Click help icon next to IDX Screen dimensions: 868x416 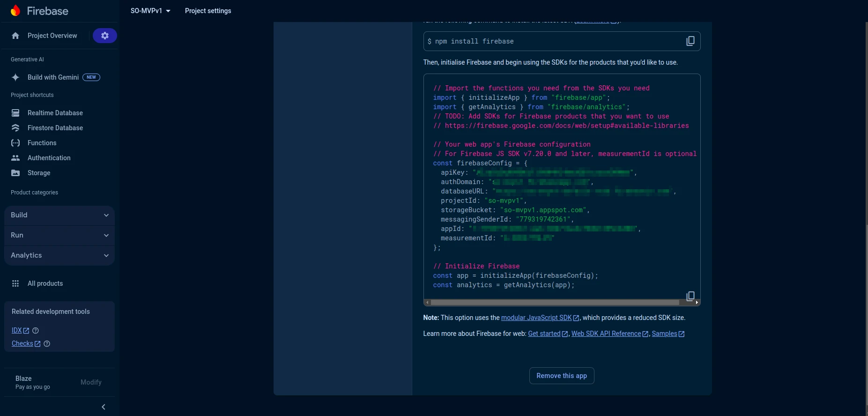[x=36, y=330]
